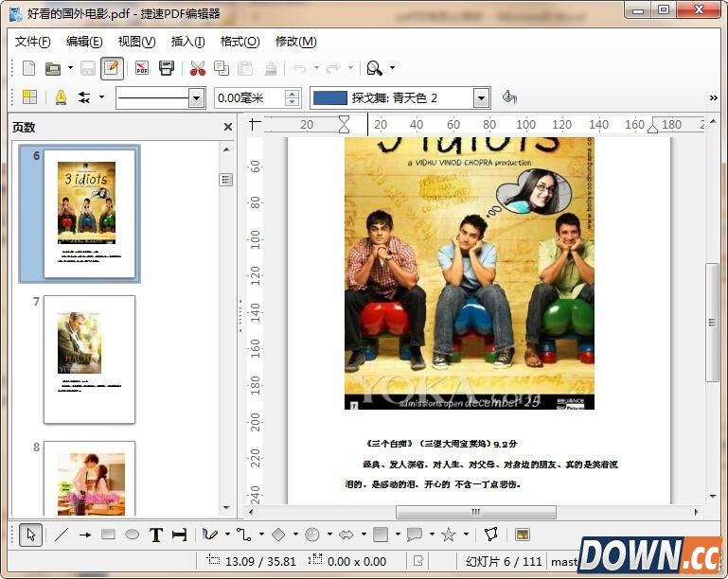Click pages panel scroll up arrow
The image size is (728, 579).
226,149
